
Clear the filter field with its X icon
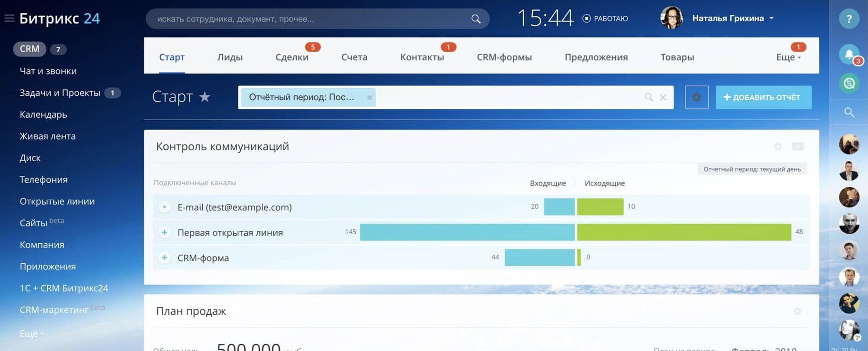663,97
